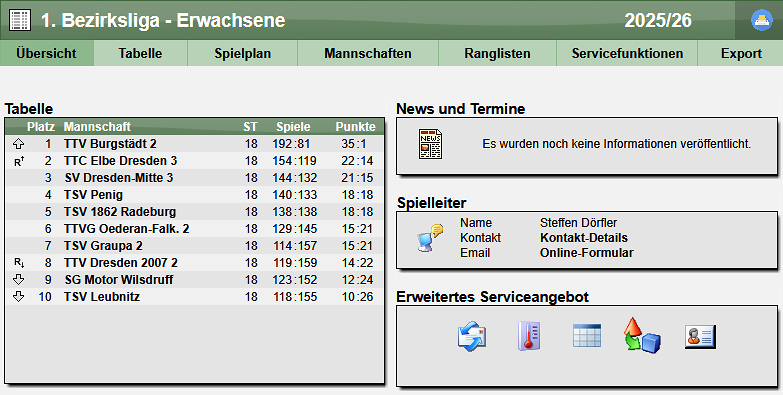Open team TSV Graupa 2
This screenshot has width=783, height=395.
point(103,246)
